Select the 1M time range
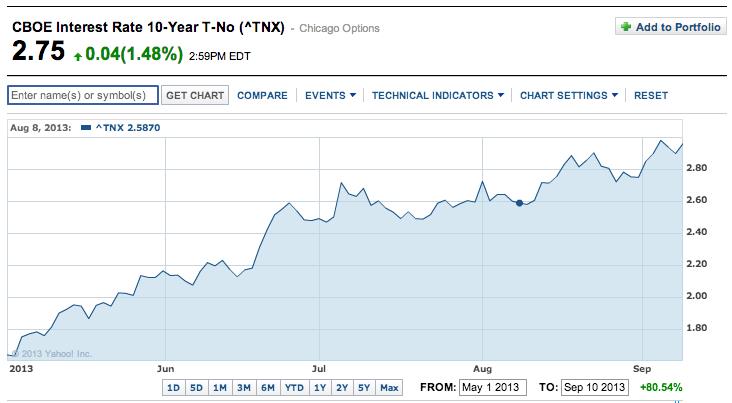 pyautogui.click(x=220, y=388)
